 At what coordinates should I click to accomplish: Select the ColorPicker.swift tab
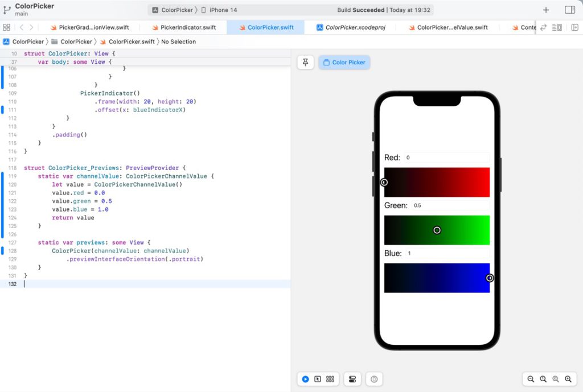click(266, 27)
